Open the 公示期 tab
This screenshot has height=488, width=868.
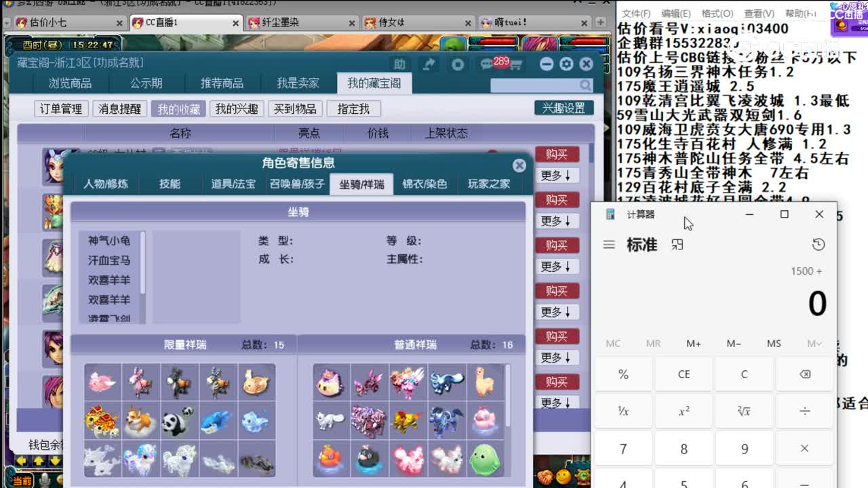tap(146, 83)
